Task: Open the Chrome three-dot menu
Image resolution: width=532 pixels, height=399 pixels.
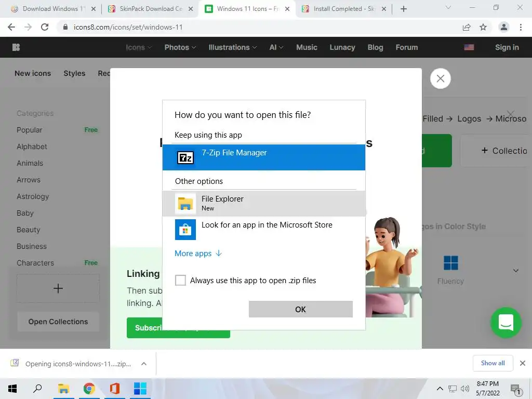Action: click(x=521, y=27)
